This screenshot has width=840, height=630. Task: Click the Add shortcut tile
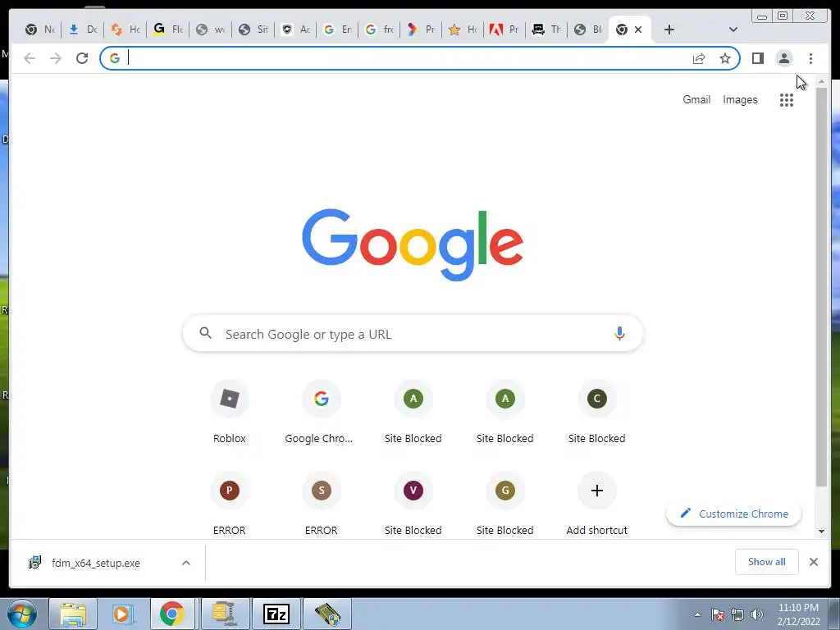click(x=597, y=504)
